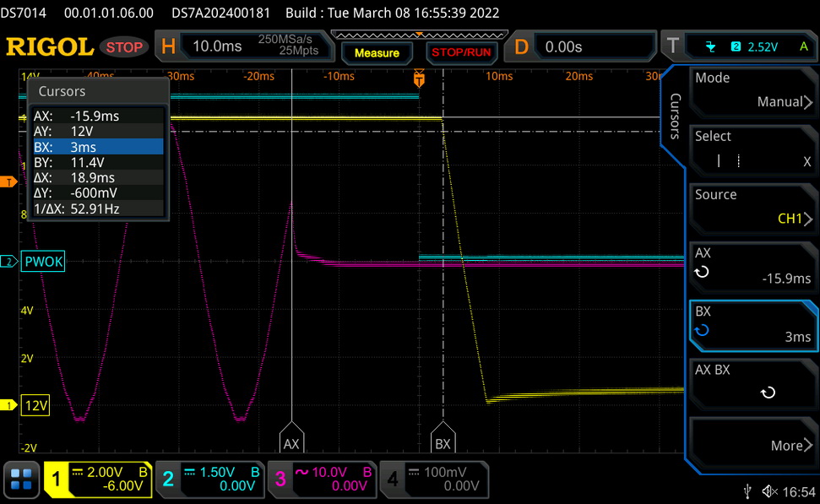Click channel 1 offset -6.00V

pos(122,486)
